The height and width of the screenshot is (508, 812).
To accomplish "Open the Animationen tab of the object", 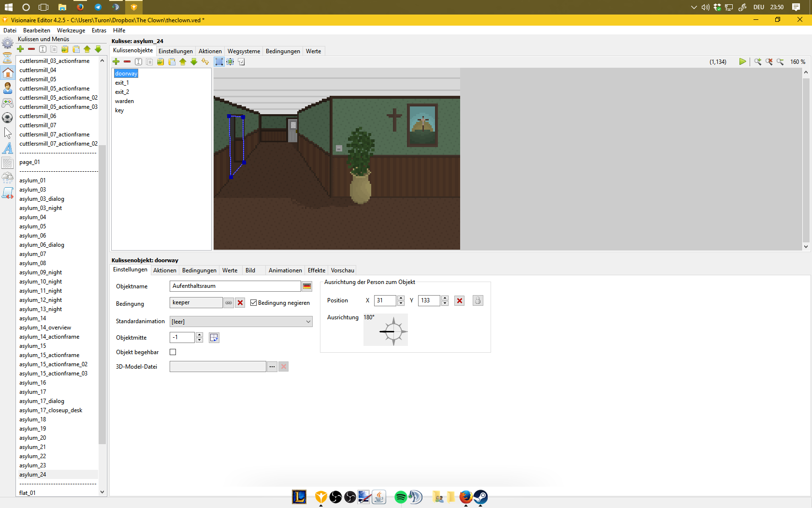I will 285,270.
